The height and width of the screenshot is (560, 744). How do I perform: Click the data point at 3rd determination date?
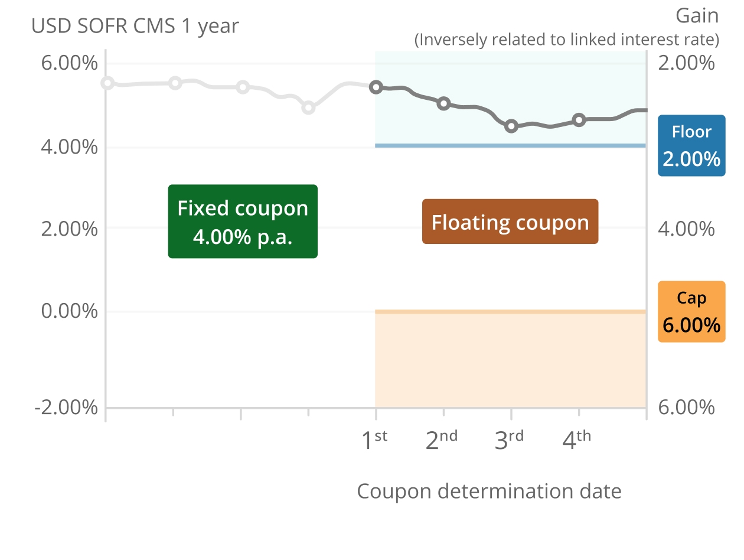pyautogui.click(x=511, y=126)
